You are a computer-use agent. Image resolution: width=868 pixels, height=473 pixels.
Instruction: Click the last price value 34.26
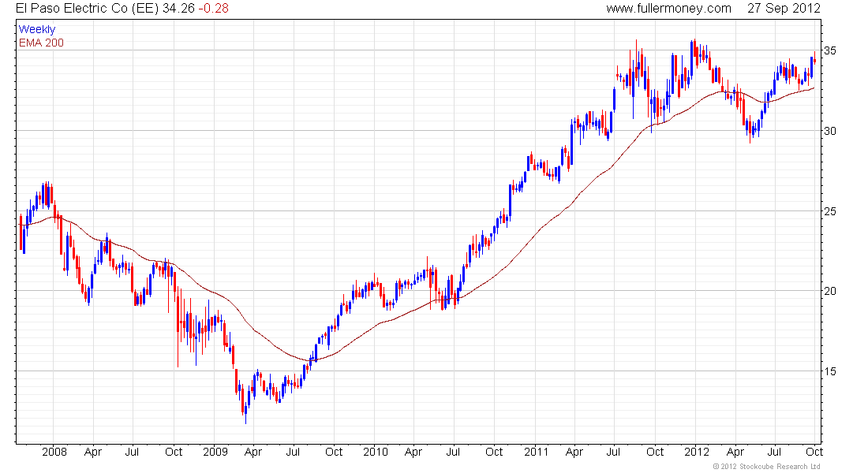(x=178, y=9)
